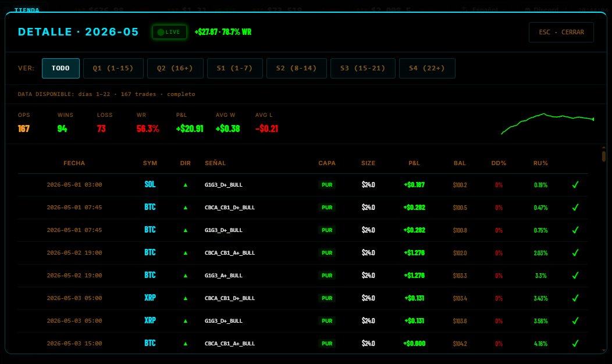Image resolution: width=612 pixels, height=364 pixels.
Task: Click the checkmark beside 0.75% RU
Action: tap(575, 230)
